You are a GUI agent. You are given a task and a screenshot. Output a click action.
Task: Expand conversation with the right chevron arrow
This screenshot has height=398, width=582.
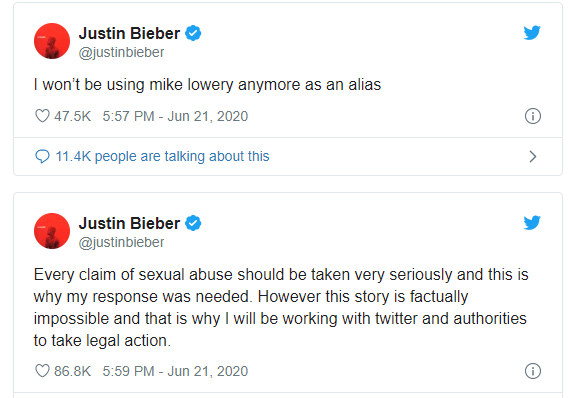(533, 156)
